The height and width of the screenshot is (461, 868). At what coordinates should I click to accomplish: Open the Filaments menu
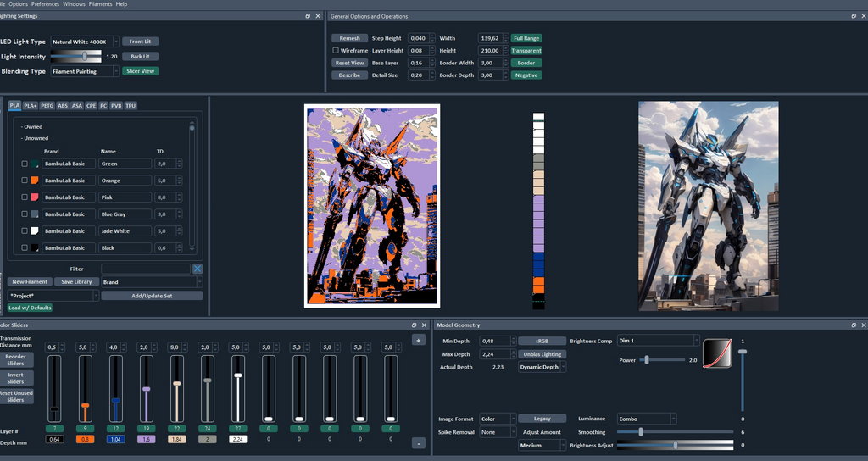pyautogui.click(x=100, y=4)
